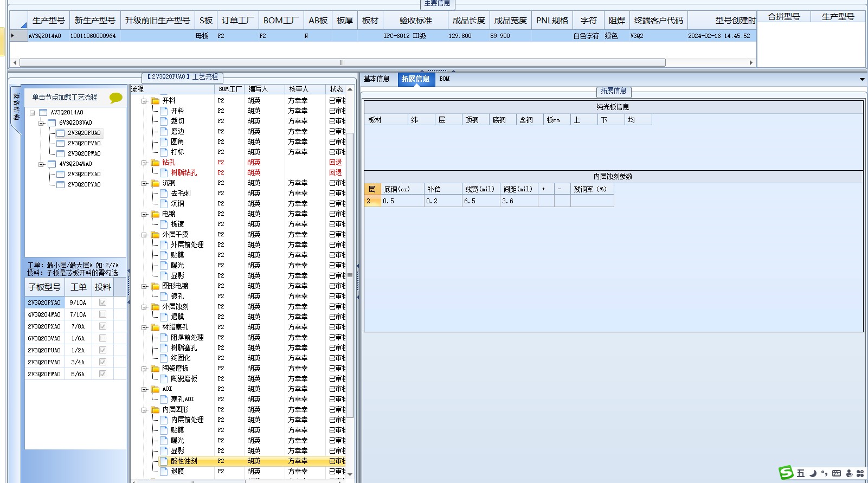Viewport: 868px width, 483px height.
Task: Toggle 投料 checkbox for 2V3Q20PYA0
Action: click(x=102, y=302)
